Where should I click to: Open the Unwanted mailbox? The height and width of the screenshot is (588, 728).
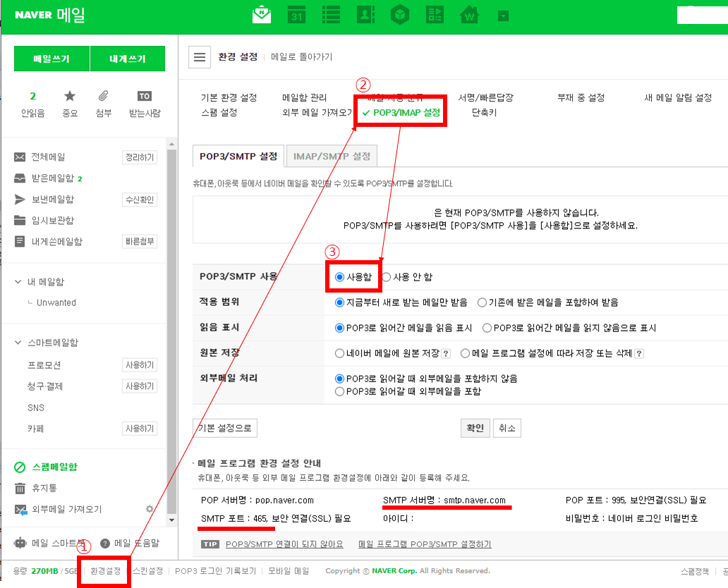pos(56,302)
